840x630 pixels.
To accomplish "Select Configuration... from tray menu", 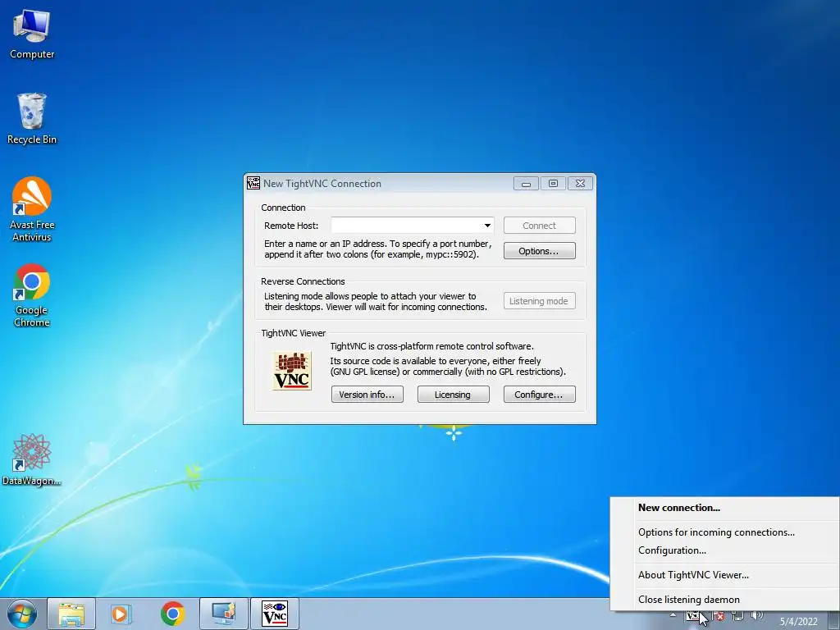I will (x=724, y=550).
